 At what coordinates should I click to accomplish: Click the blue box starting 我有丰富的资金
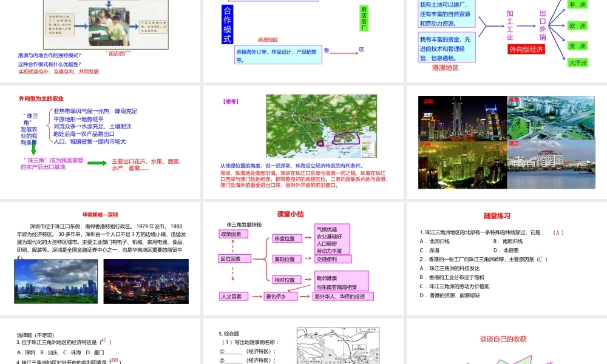(x=447, y=49)
